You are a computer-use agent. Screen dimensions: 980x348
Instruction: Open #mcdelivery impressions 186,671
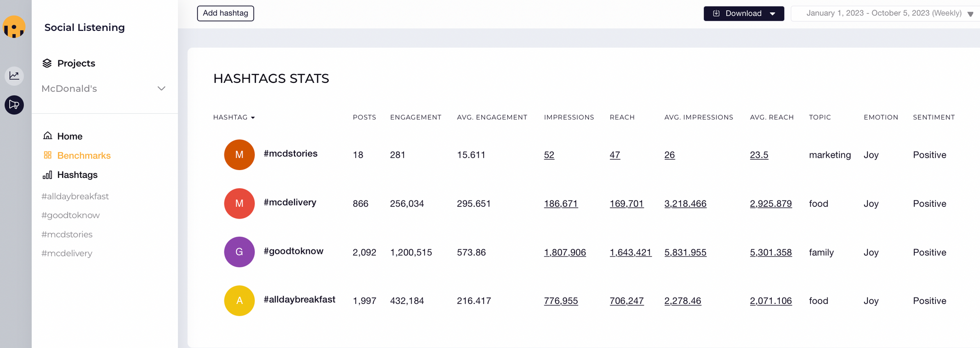click(561, 203)
